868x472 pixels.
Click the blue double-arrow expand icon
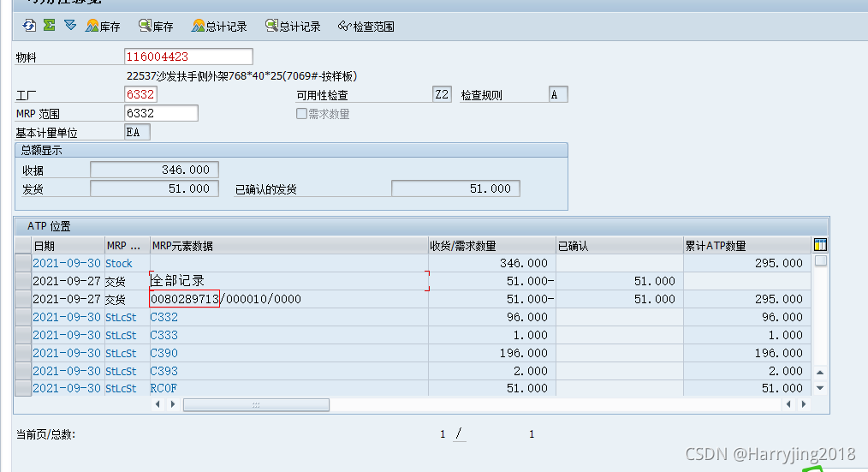tap(70, 26)
